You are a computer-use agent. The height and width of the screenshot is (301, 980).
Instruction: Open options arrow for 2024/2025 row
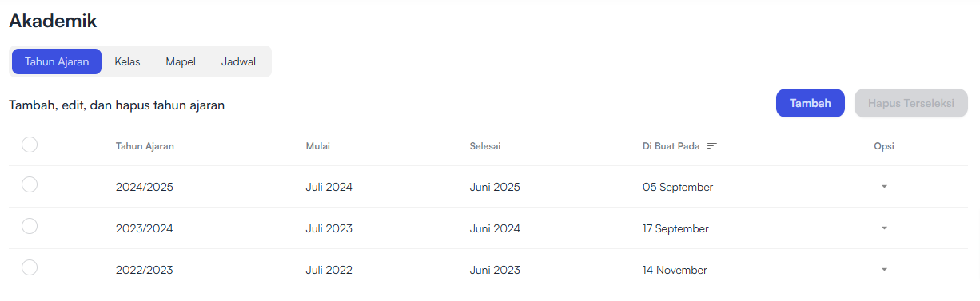click(884, 187)
